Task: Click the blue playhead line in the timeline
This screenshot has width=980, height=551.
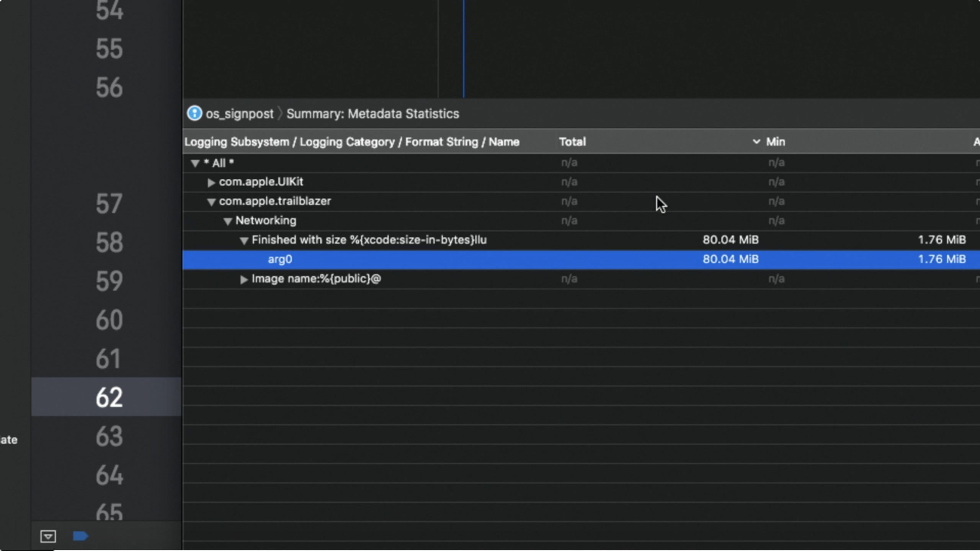Action: [x=464, y=50]
